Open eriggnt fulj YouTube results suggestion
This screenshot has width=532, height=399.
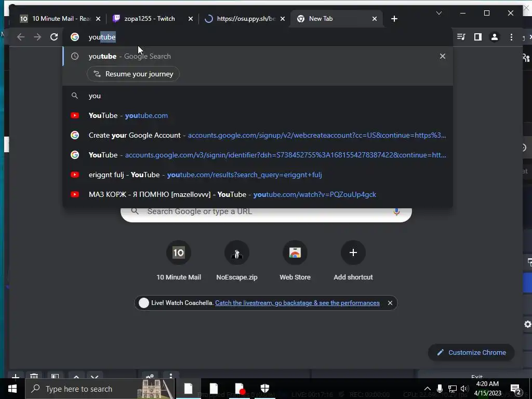coord(258,175)
